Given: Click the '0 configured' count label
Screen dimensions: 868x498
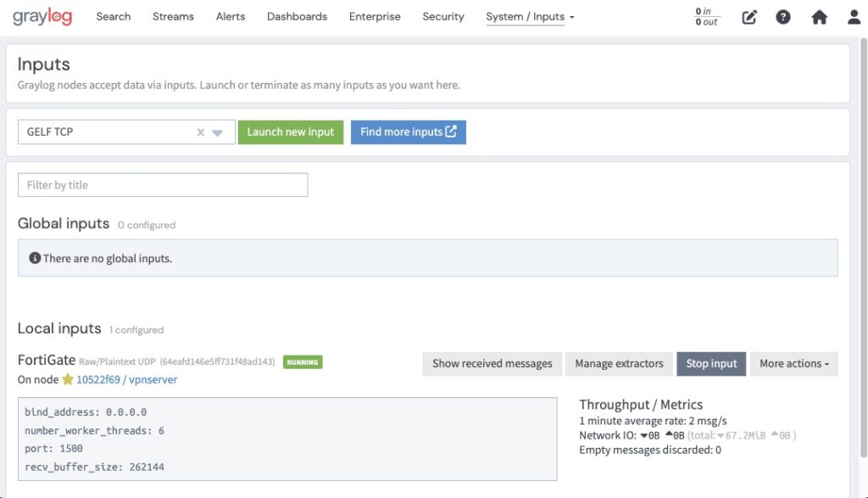Looking at the screenshot, I should pos(146,225).
